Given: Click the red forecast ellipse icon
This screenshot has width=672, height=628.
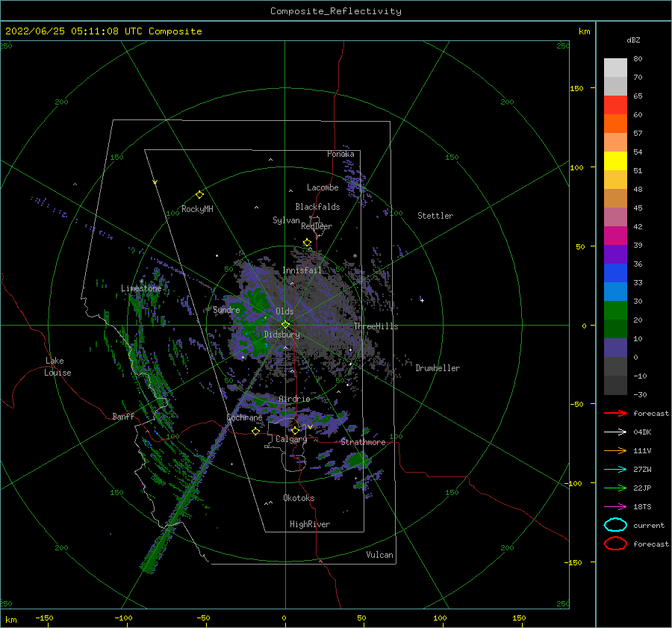Looking at the screenshot, I should pyautogui.click(x=615, y=544).
